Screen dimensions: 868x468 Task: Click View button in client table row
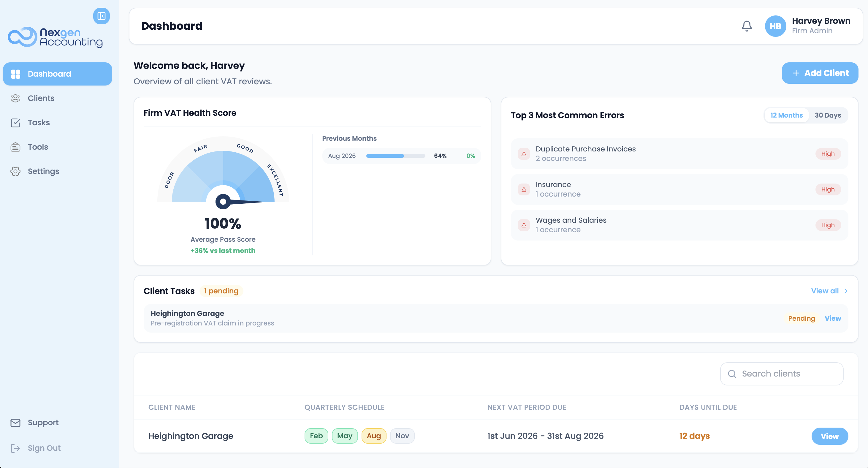tap(830, 436)
